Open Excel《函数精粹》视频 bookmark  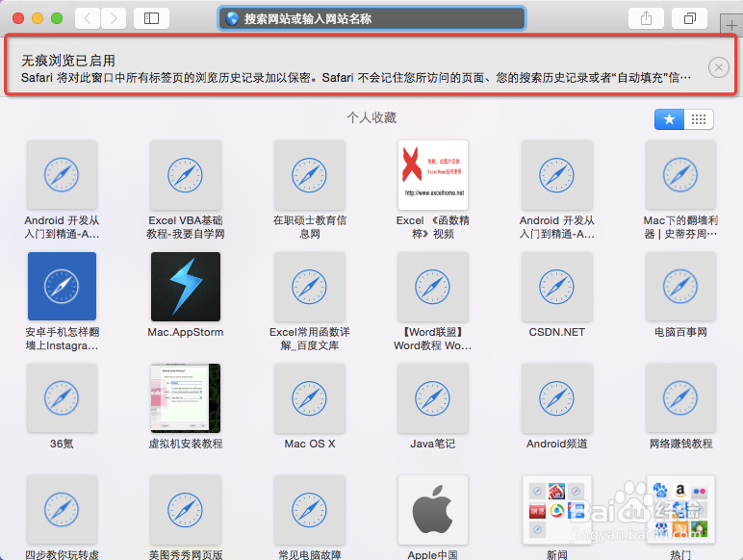coord(433,191)
